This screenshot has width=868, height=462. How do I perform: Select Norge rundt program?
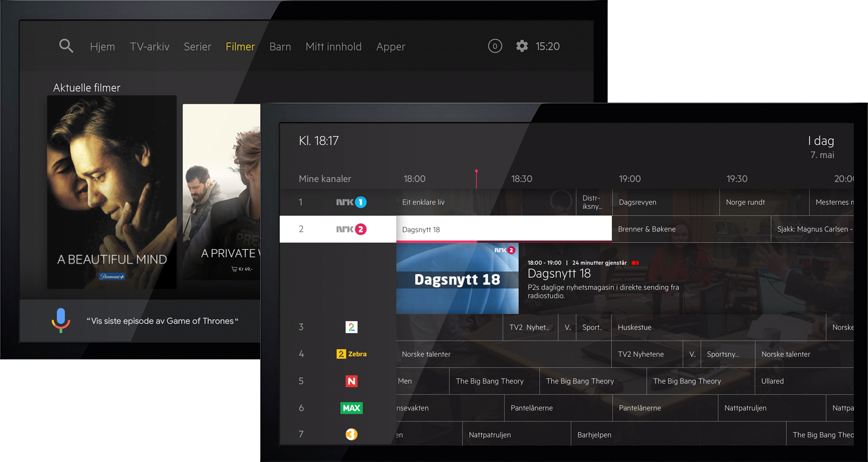click(x=764, y=202)
